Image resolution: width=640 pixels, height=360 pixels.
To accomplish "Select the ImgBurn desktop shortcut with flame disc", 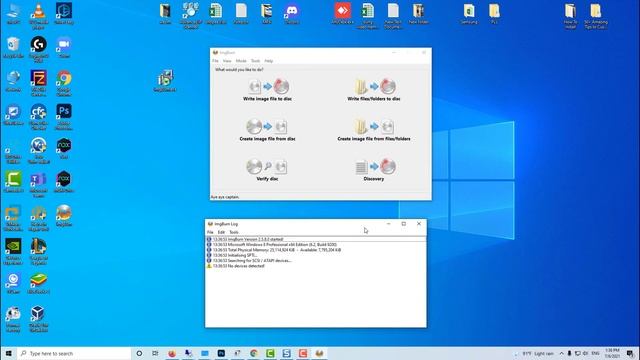I will tap(64, 216).
